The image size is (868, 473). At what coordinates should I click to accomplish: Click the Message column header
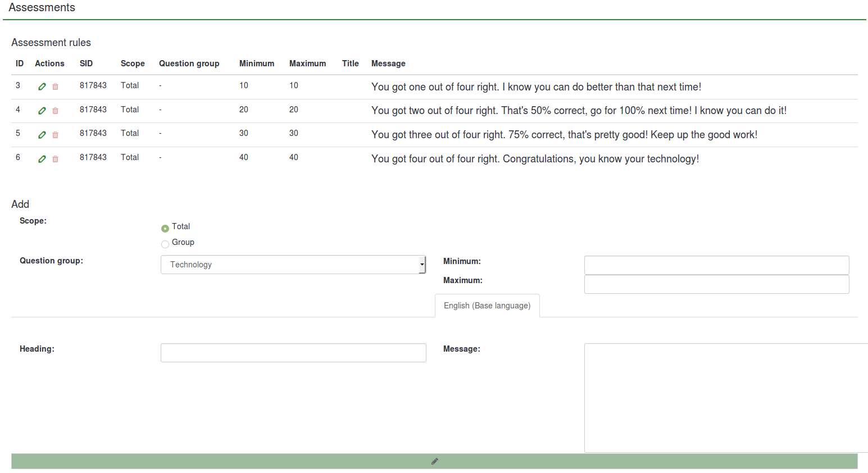point(388,63)
